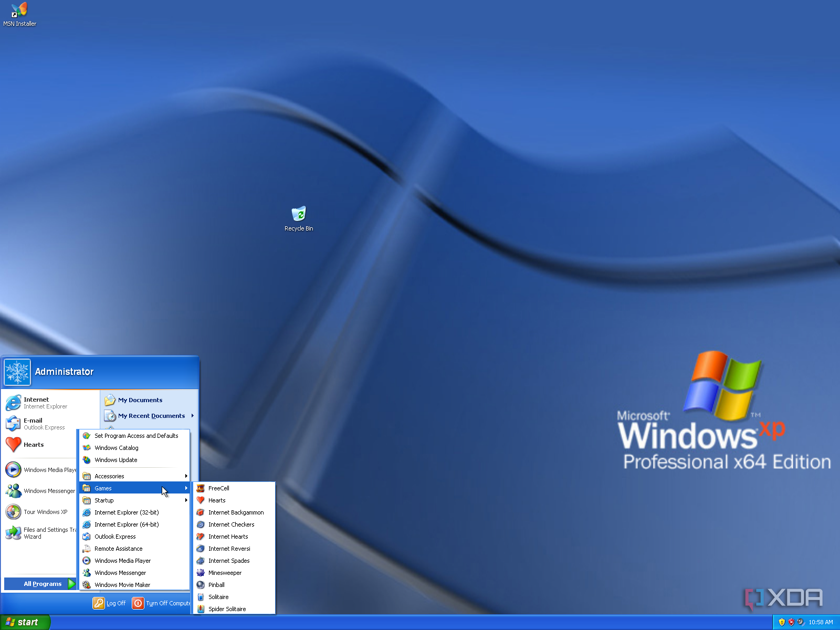Select Windows Update menu entry

click(x=115, y=460)
